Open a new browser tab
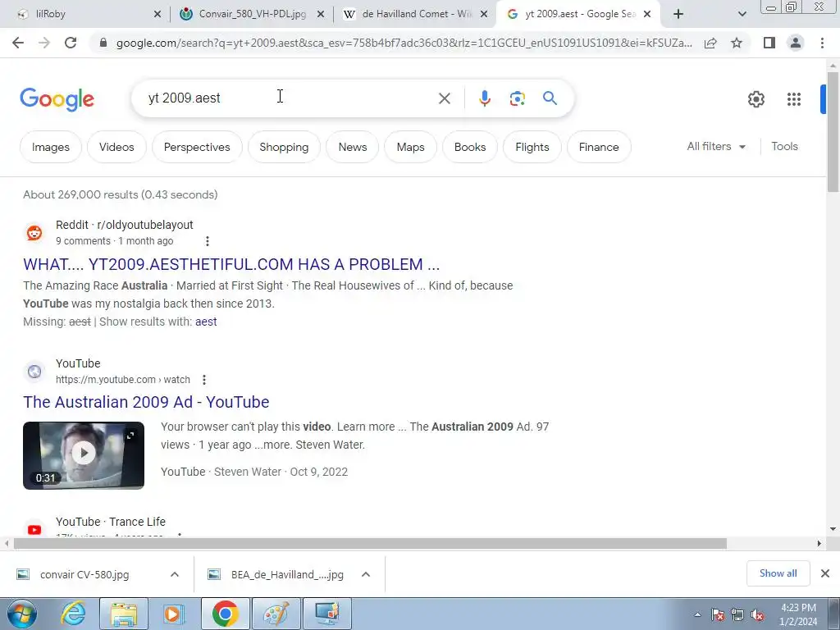 (678, 14)
